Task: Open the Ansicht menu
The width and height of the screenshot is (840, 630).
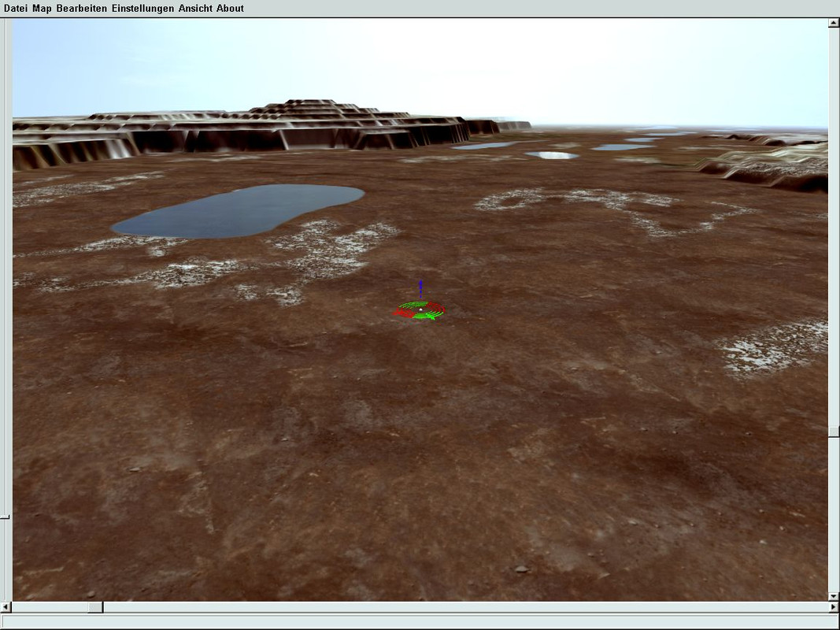Action: coord(195,8)
